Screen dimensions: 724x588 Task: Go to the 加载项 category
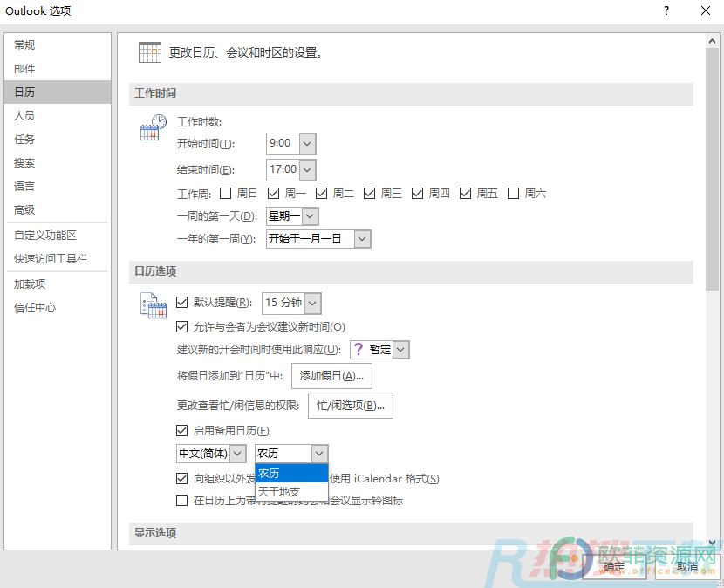point(58,284)
